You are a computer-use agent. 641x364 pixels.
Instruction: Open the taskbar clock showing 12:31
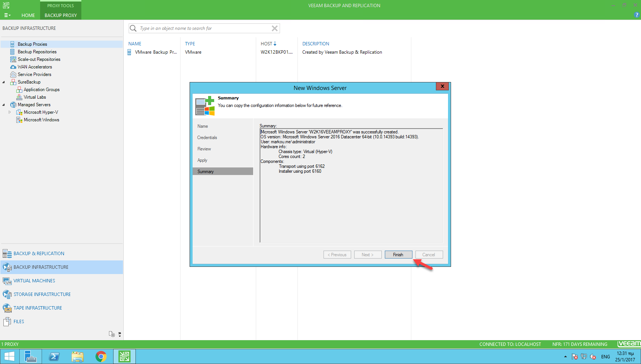pos(625,356)
